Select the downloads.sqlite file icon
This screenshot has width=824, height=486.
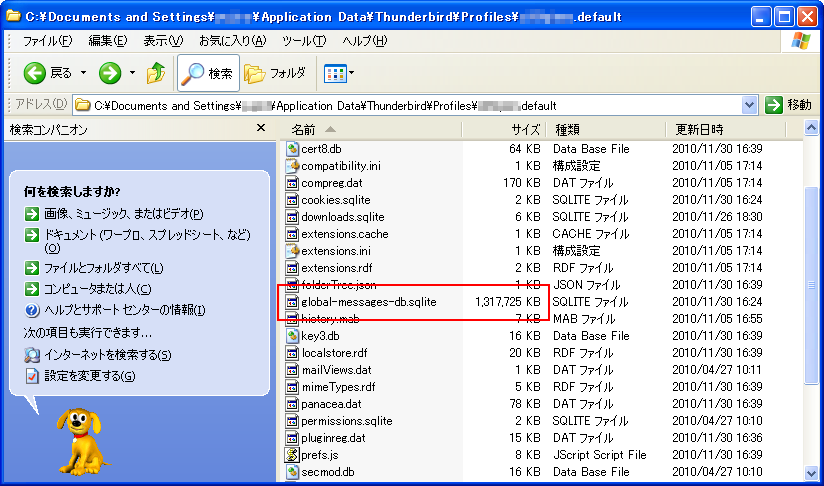[292, 217]
